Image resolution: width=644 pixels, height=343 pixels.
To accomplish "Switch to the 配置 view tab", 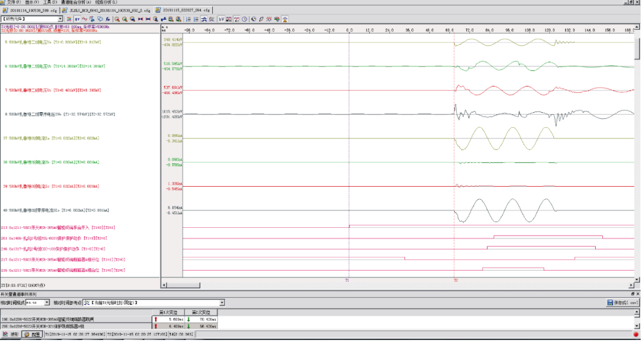I will [x=32, y=335].
